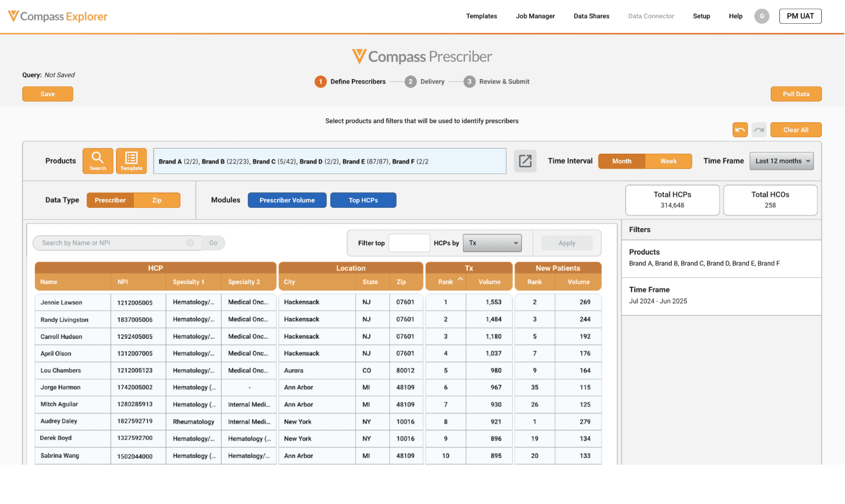Click the redo arrow icon
This screenshot has height=504, width=845.
[x=759, y=130]
